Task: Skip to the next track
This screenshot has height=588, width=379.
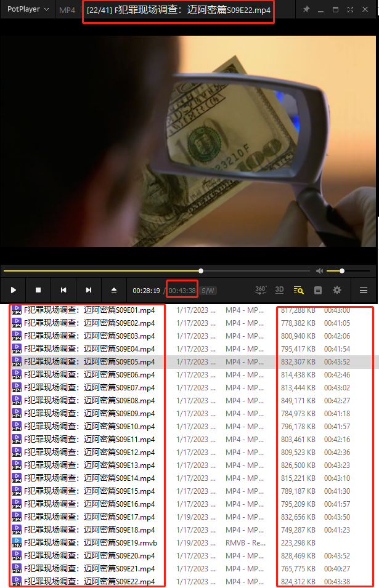Action: [x=89, y=290]
